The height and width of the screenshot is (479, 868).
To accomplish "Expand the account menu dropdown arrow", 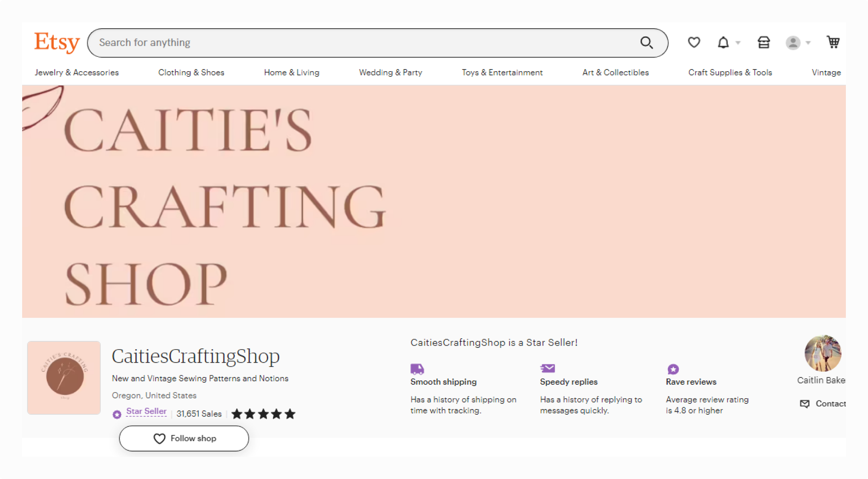I will click(808, 43).
